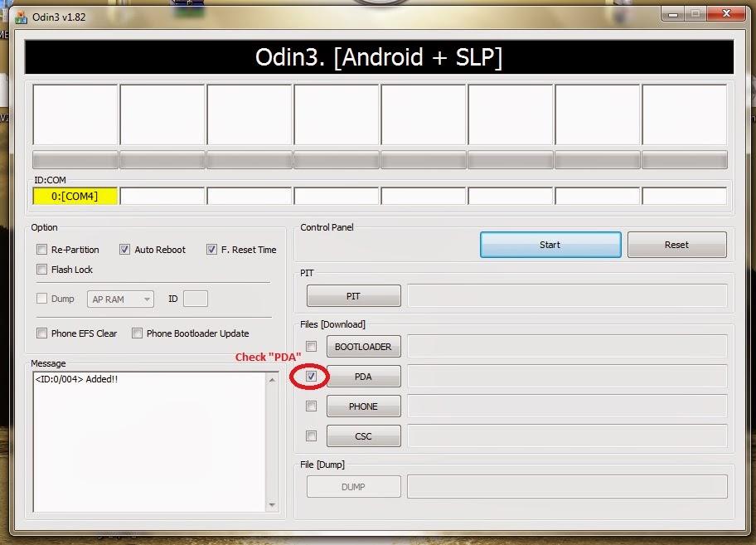Browse for a PIT file

coord(353,295)
